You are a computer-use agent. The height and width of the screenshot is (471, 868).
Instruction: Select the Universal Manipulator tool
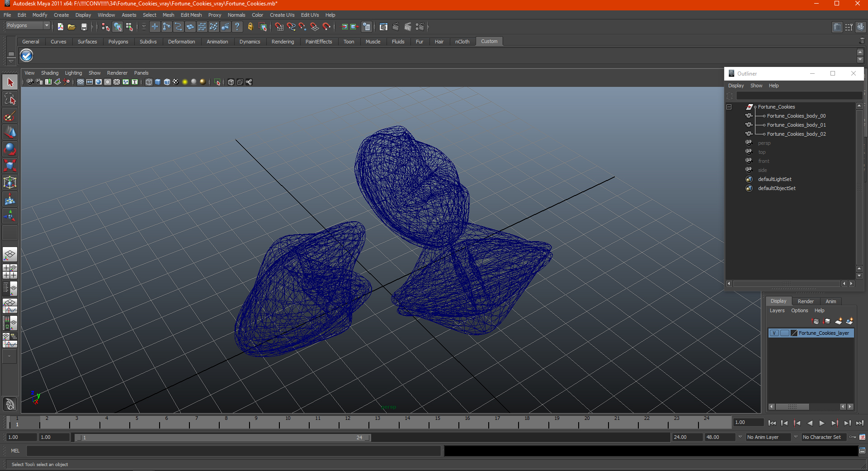tap(10, 182)
